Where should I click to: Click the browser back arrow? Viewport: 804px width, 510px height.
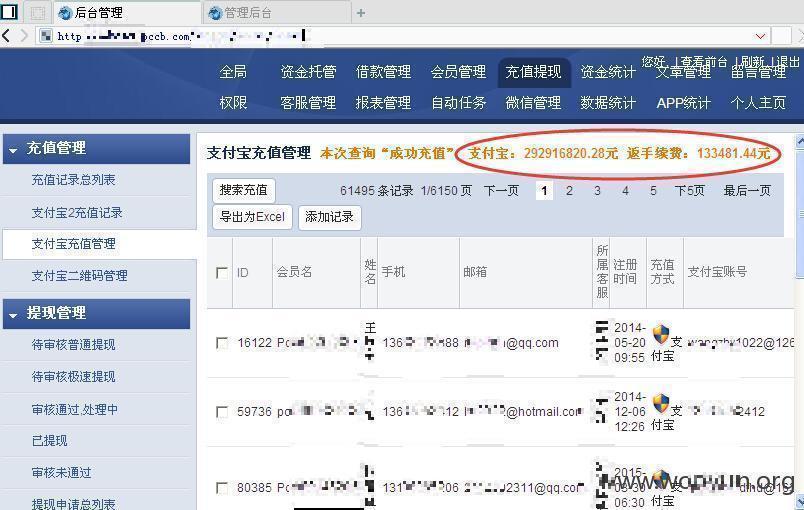6,35
